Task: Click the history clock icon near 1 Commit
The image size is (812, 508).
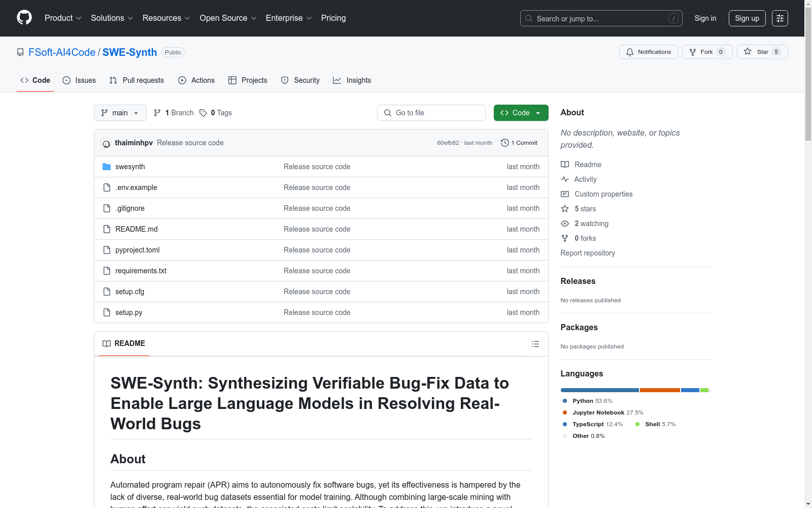Action: pyautogui.click(x=505, y=143)
